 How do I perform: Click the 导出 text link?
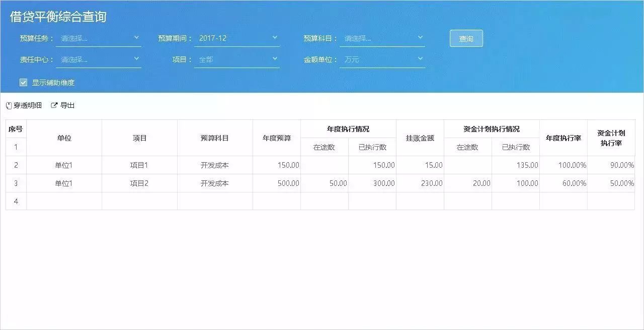point(67,105)
